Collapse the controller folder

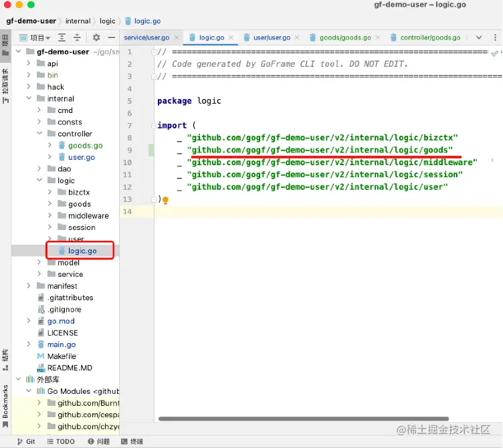click(x=39, y=134)
